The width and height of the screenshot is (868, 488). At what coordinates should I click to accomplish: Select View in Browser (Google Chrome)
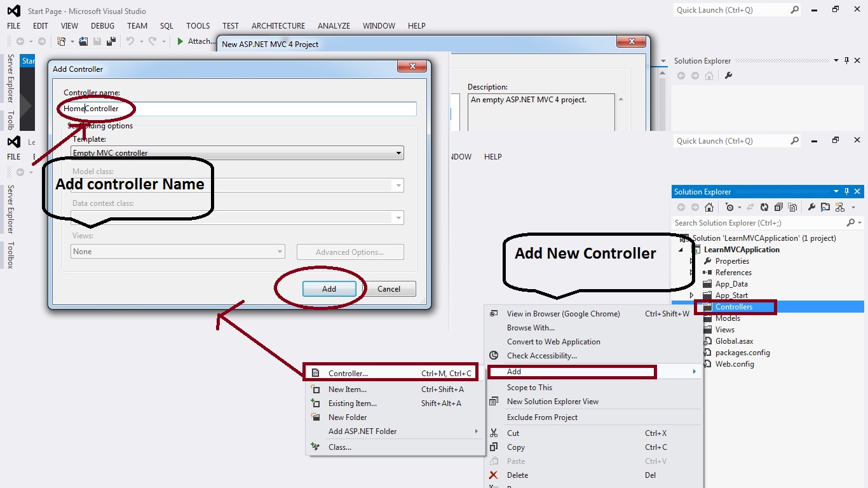(593, 314)
